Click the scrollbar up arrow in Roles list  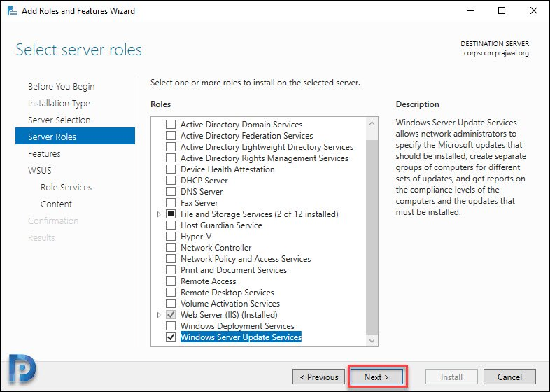point(372,123)
